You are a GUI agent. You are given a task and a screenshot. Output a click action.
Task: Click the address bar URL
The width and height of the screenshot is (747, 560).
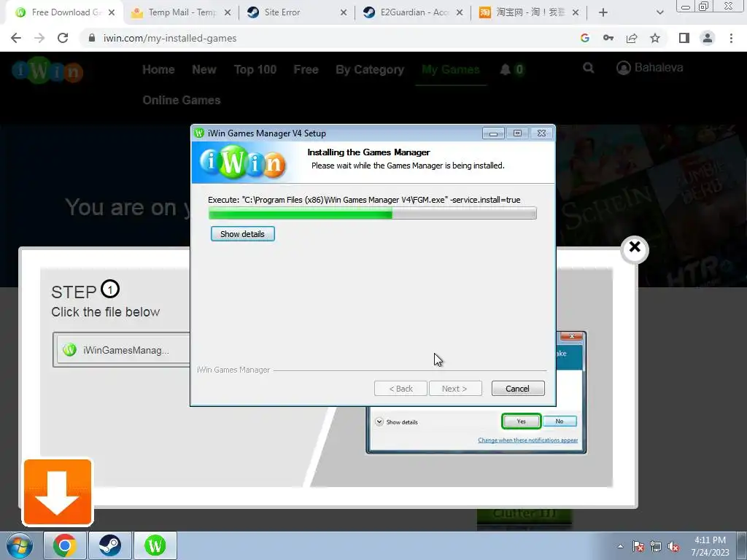pyautogui.click(x=169, y=38)
